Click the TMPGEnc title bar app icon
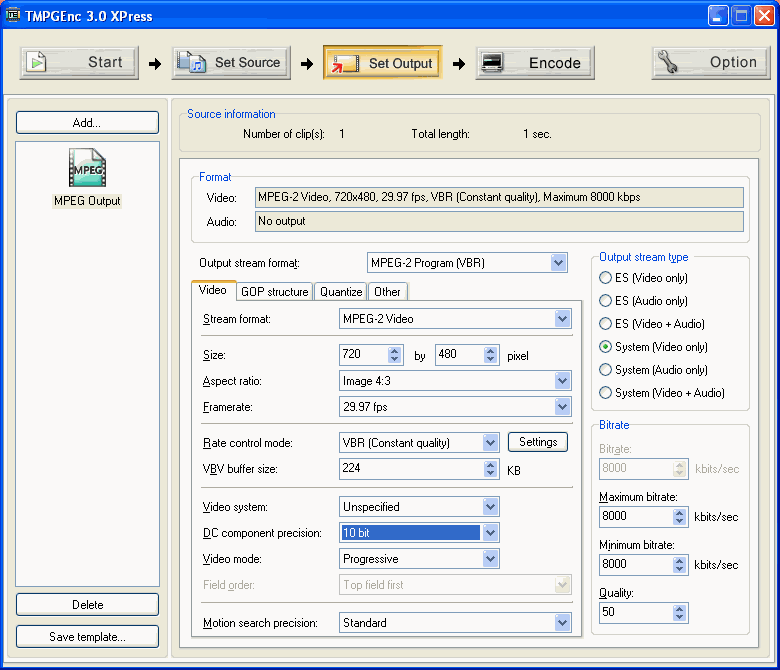The height and width of the screenshot is (670, 780). tap(12, 15)
